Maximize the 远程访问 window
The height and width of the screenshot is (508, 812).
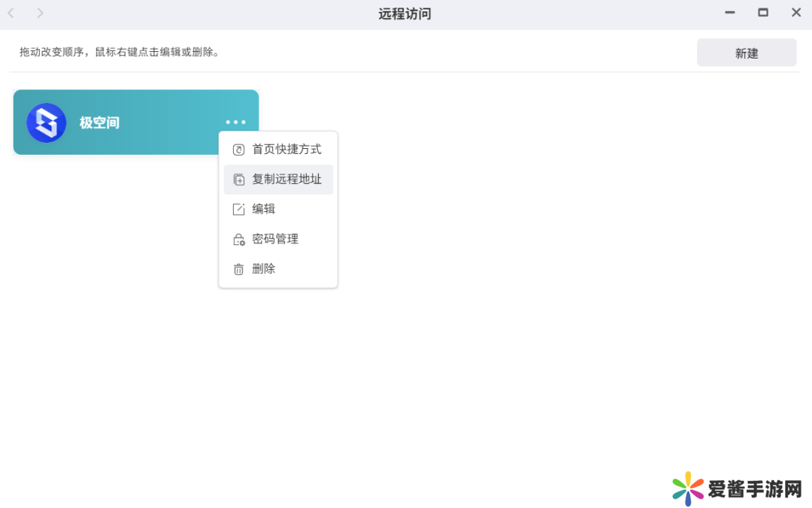coord(763,13)
